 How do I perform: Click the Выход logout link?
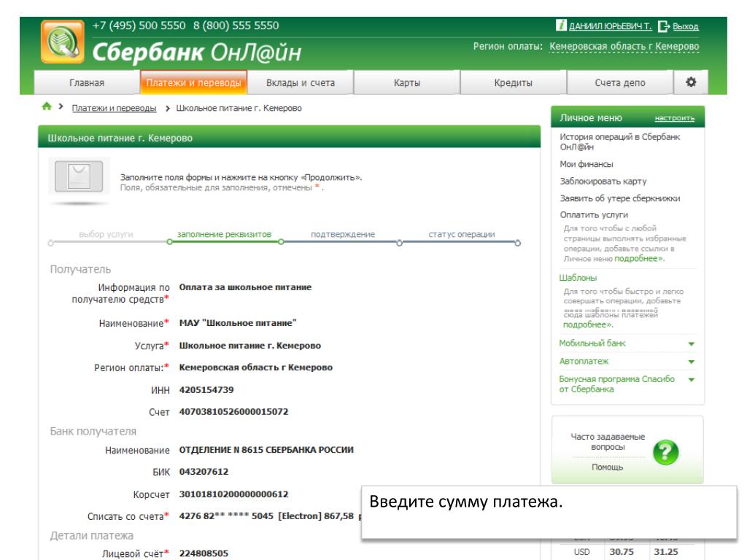point(686,27)
